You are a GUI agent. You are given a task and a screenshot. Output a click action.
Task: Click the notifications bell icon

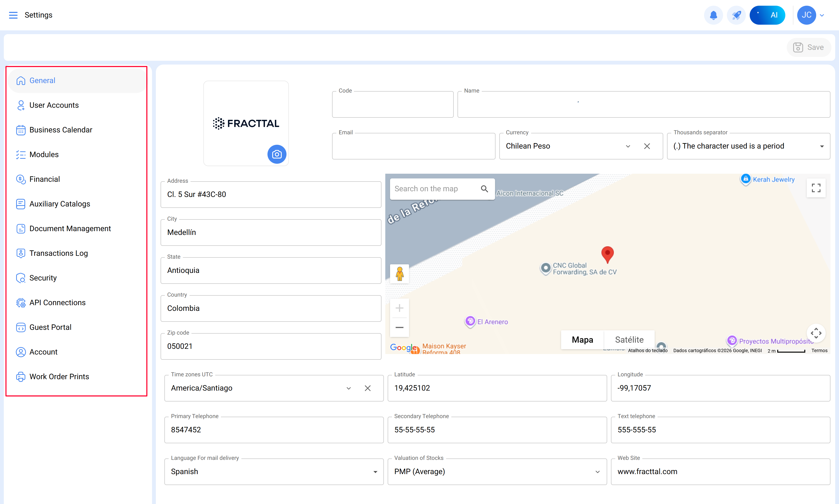(x=713, y=15)
